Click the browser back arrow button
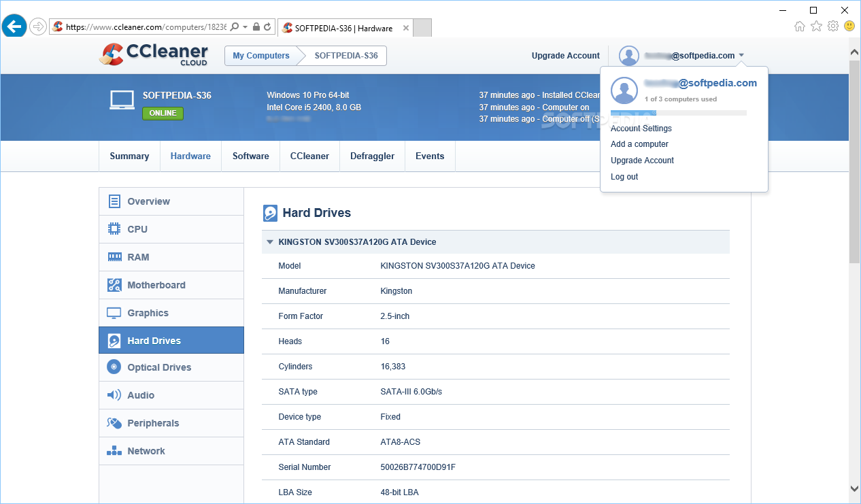This screenshot has height=504, width=861. click(14, 27)
